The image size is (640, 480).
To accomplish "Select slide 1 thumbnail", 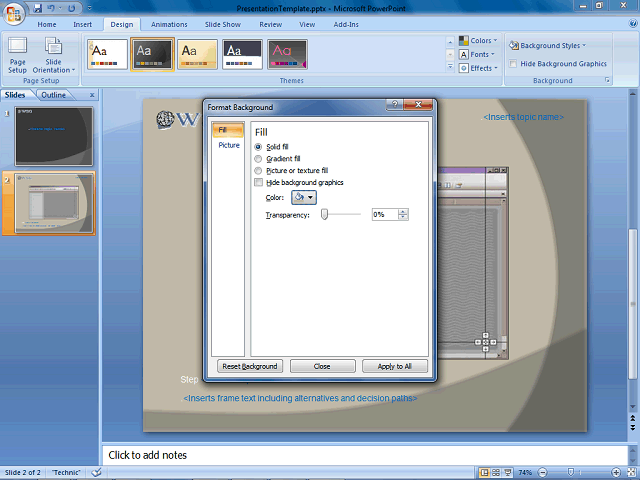I will pyautogui.click(x=54, y=136).
